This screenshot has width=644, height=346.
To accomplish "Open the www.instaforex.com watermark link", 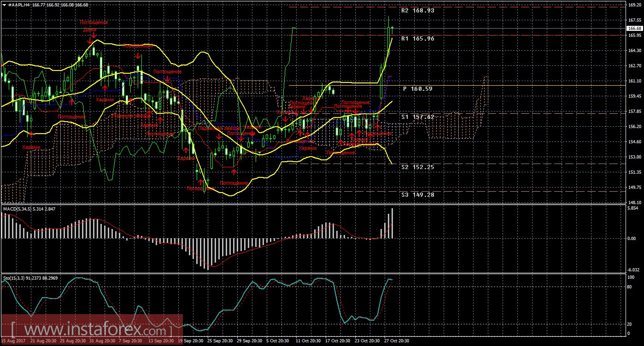I will click(x=92, y=330).
